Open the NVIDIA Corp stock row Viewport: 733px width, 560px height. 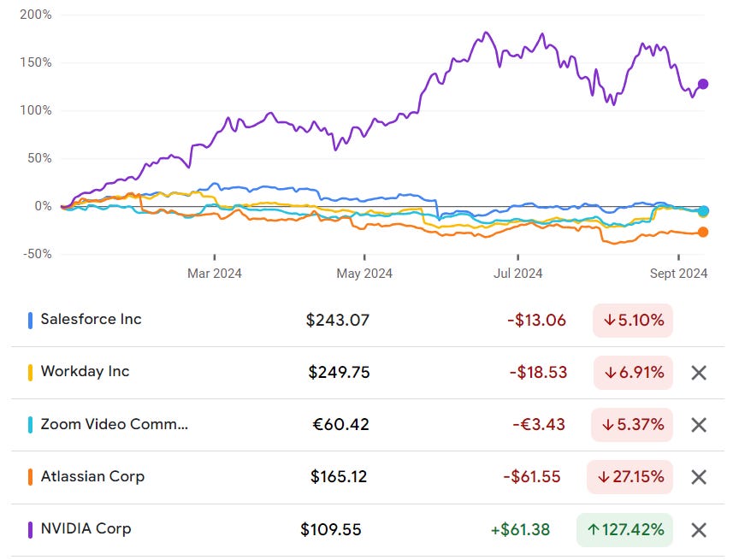click(368, 530)
